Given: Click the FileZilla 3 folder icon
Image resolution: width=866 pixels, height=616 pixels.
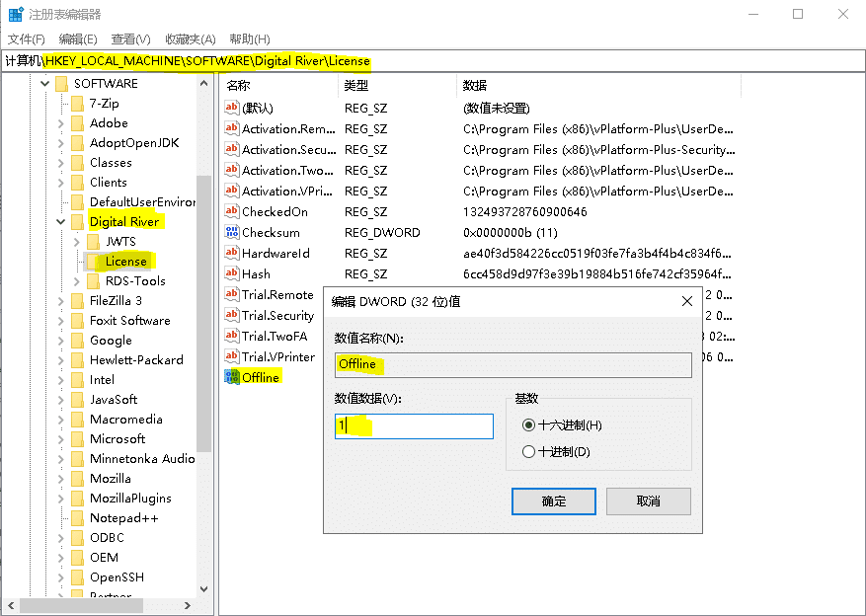Looking at the screenshot, I should point(77,301).
